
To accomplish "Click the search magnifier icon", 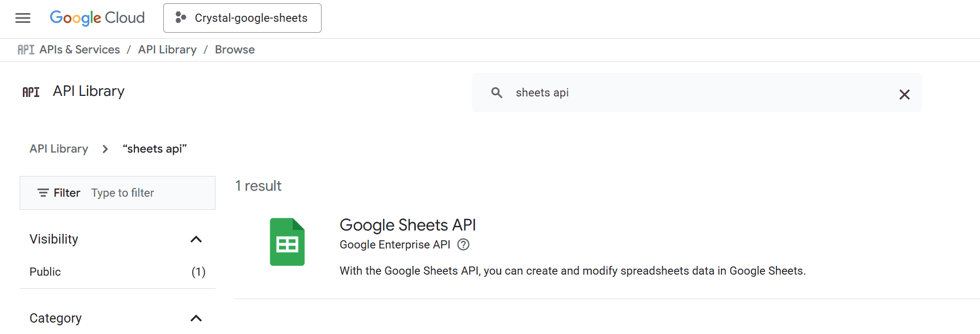I will click(x=496, y=93).
